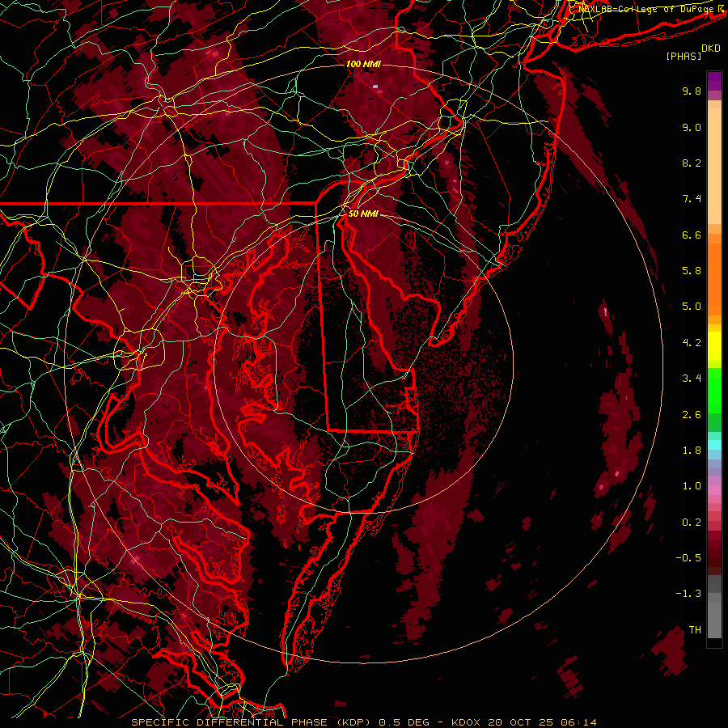
Task: Click the 0.2 legend value
Action: pos(692,523)
